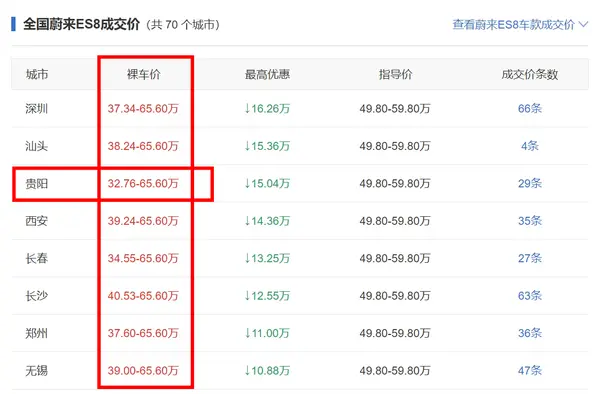The height and width of the screenshot is (394, 600).
Task: Click price 37.60-65.60万 for 郑州
Action: [143, 333]
